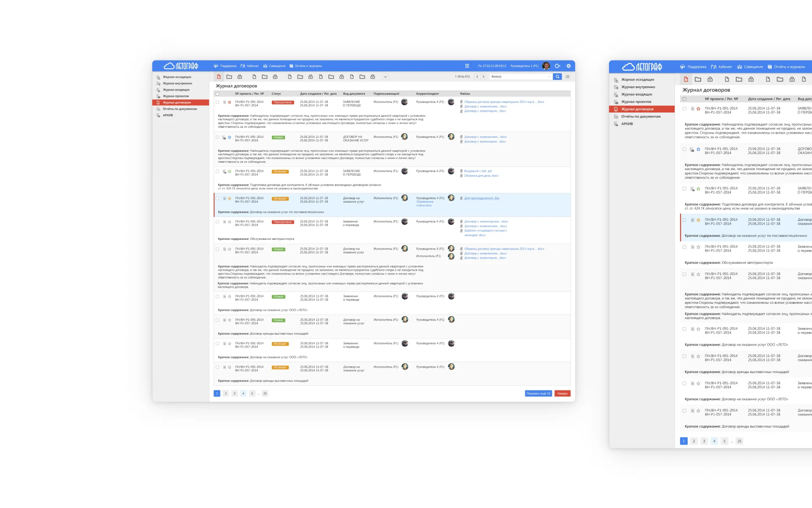The image size is (812, 508).
Task: Go to previous page with the left arrow
Action: (477, 77)
